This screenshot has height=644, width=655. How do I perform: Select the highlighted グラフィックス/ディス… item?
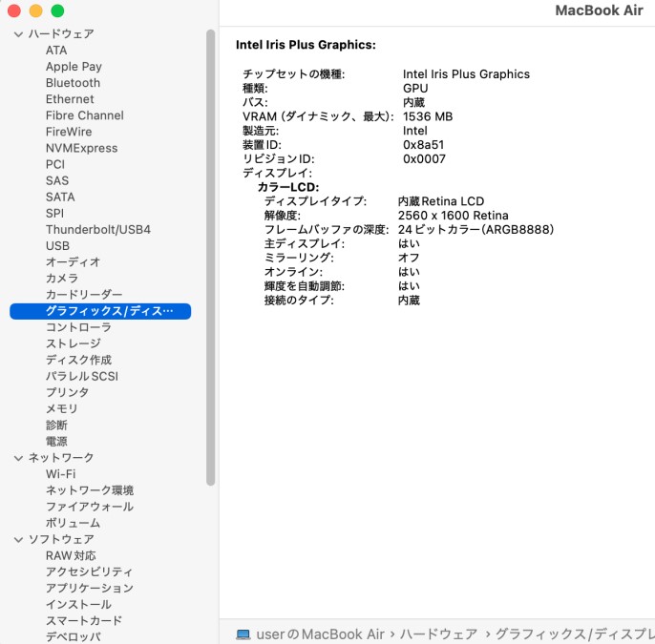point(100,311)
